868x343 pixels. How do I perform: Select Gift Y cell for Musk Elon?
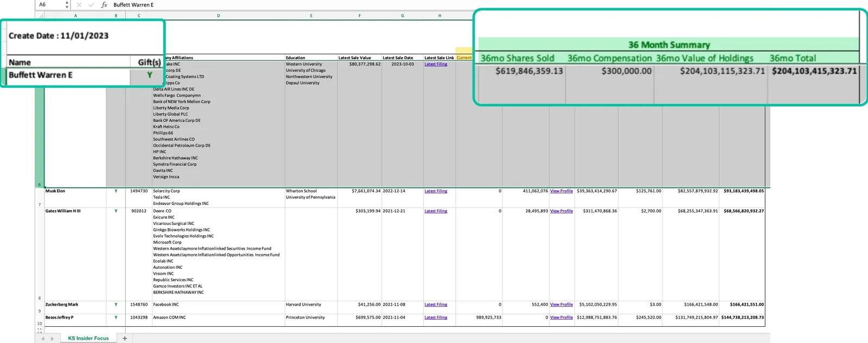pos(116,198)
